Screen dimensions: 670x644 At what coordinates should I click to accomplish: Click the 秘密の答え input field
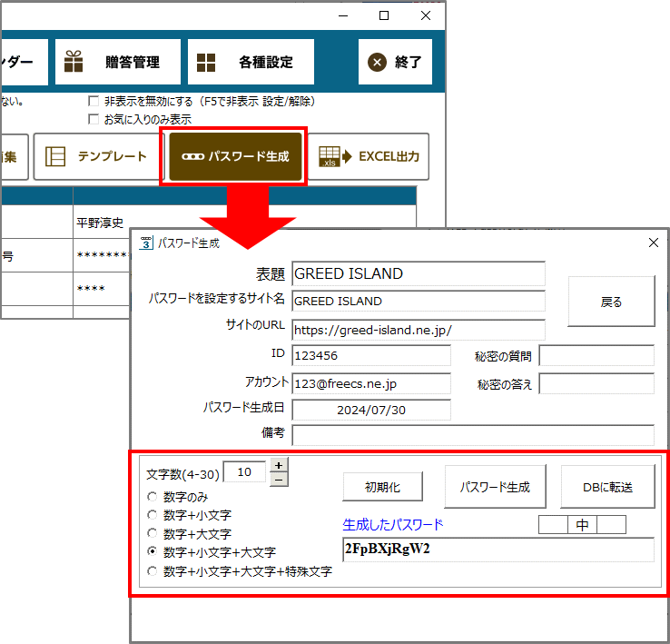[596, 384]
